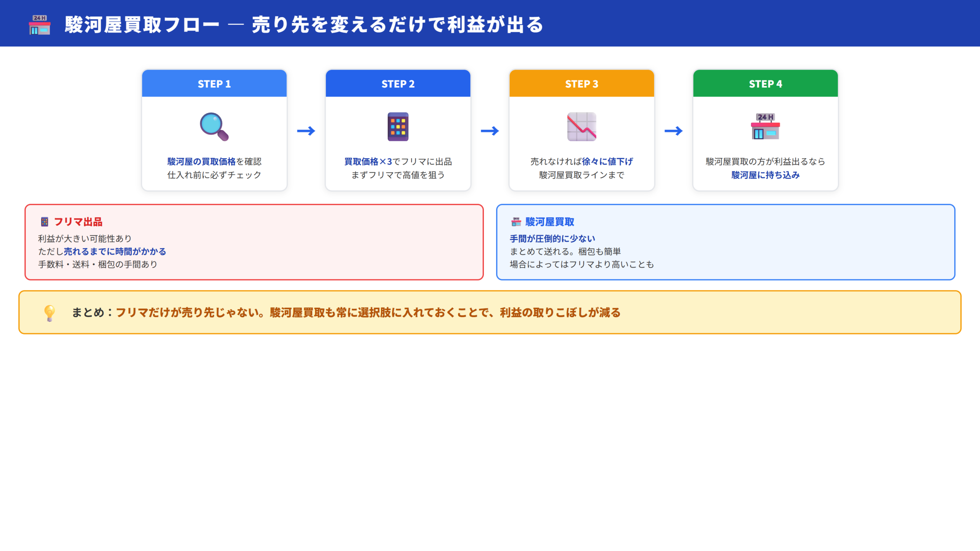980x551 pixels.
Task: Click the magnifying glass icon in STEP 1
Action: coord(214,127)
